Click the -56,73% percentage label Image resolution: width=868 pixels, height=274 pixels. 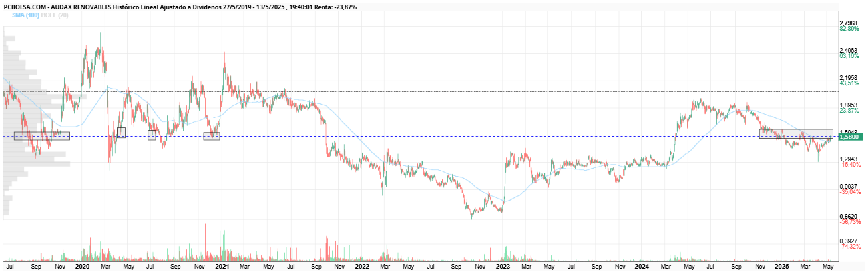(850, 222)
